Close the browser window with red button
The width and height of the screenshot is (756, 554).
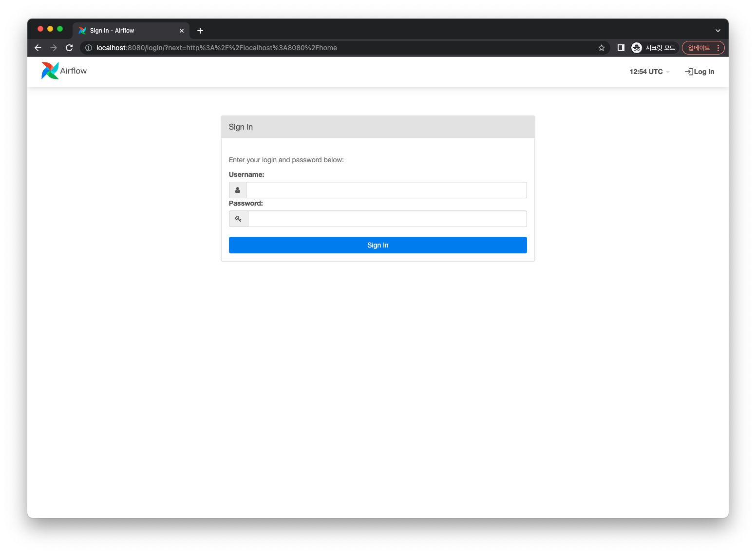point(40,29)
